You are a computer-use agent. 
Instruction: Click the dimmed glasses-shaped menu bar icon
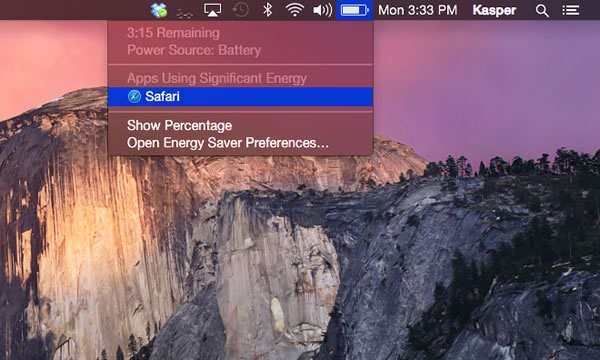click(184, 14)
